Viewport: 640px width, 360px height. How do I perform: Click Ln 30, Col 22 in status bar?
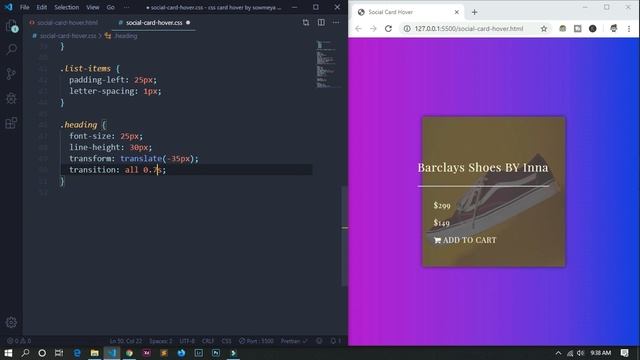pos(126,341)
